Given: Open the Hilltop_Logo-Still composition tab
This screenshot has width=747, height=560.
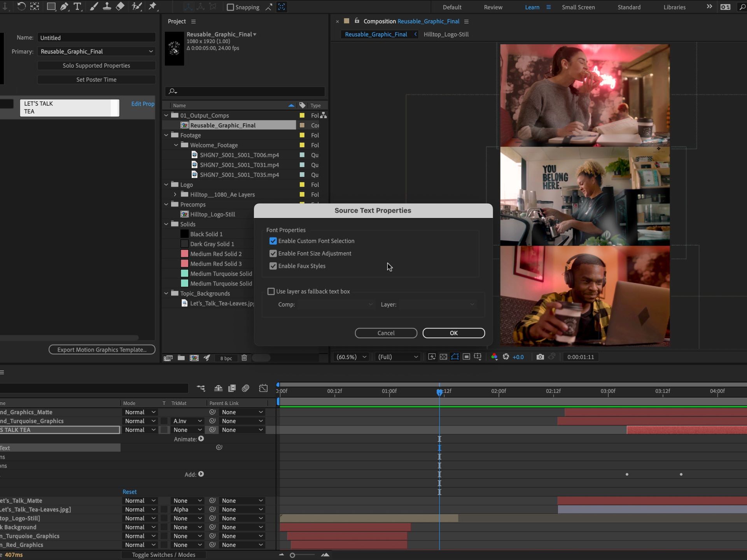Looking at the screenshot, I should click(446, 34).
